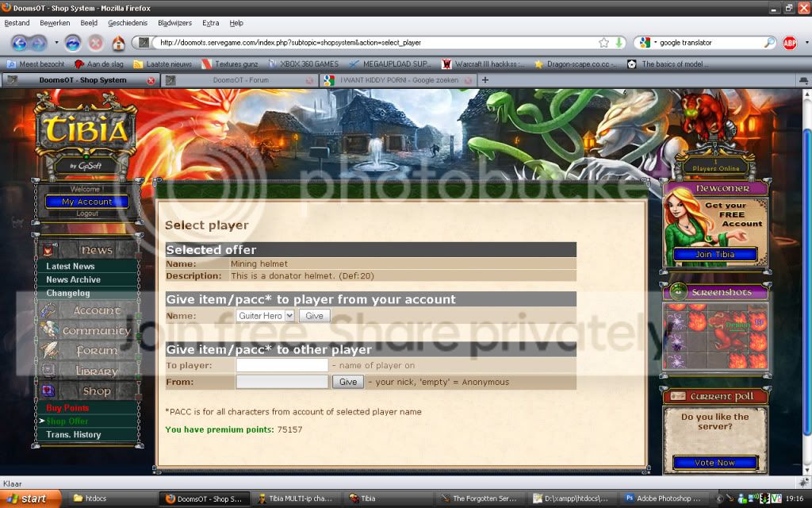Open the Geschiedenis menu

[128, 23]
